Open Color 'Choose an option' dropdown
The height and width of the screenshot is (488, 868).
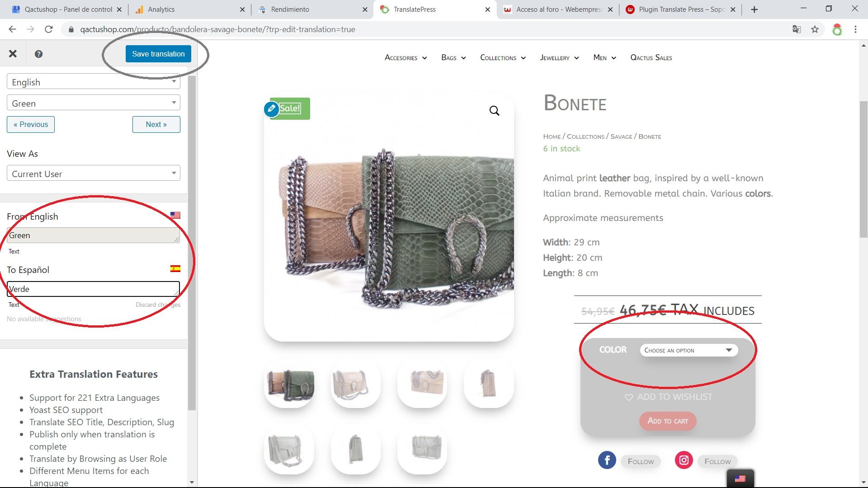click(689, 350)
